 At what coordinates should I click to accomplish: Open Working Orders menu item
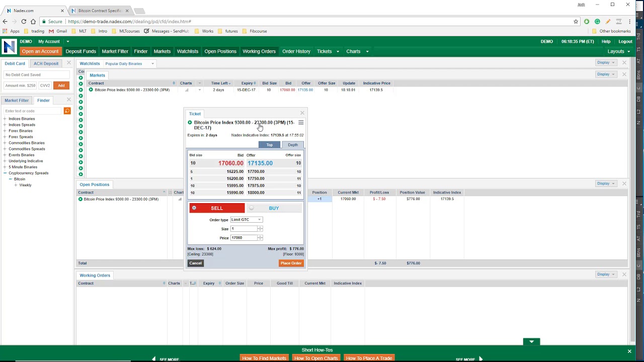click(259, 51)
